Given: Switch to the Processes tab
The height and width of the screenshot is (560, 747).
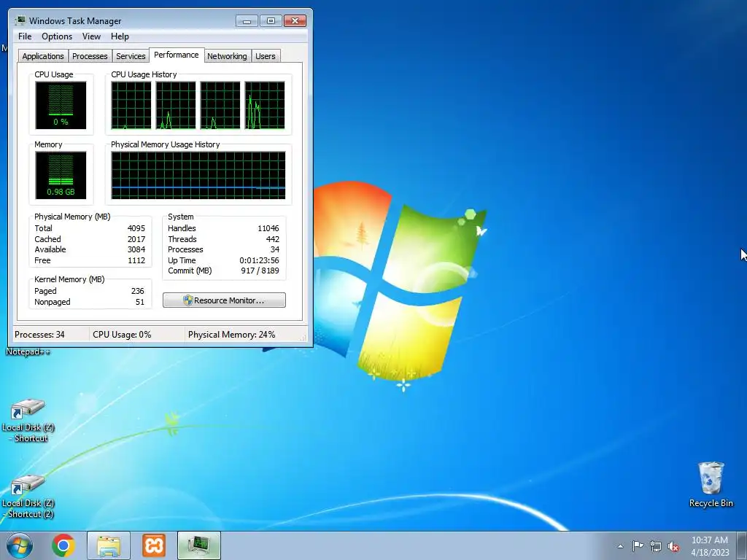Looking at the screenshot, I should point(90,56).
